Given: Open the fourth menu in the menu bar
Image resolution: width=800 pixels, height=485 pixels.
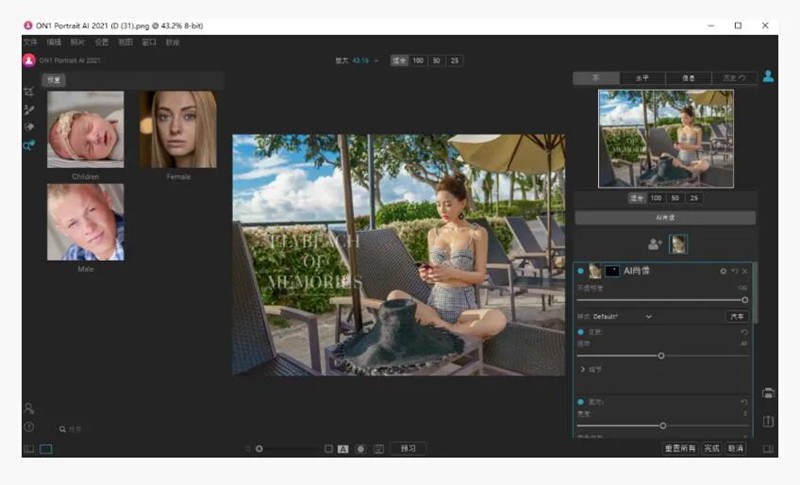Looking at the screenshot, I should [102, 42].
